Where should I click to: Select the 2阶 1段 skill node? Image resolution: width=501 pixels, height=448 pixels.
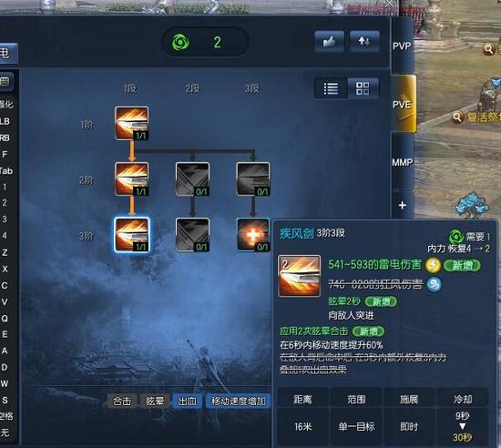point(132,178)
